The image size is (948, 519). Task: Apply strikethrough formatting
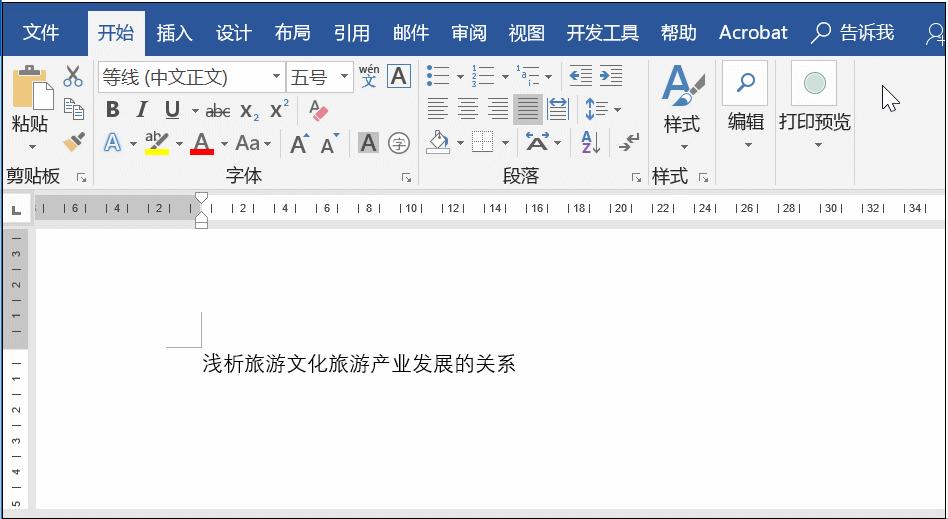coord(218,111)
